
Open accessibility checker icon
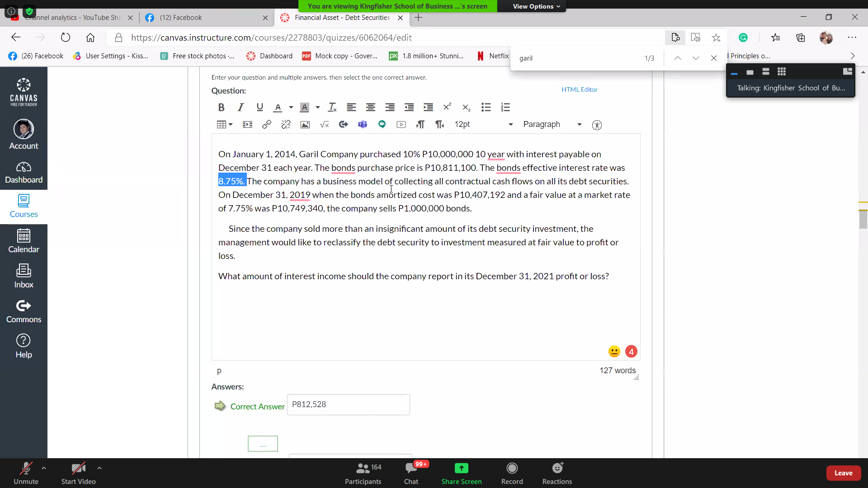coord(597,125)
